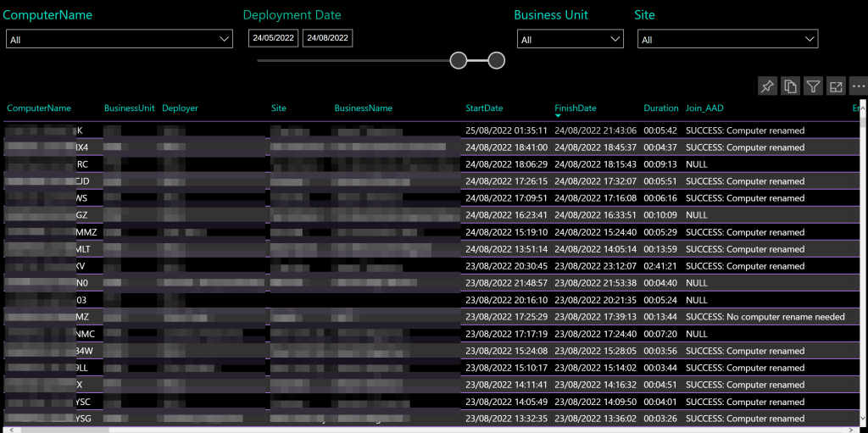Open more options ellipsis menu
This screenshot has height=433, width=868.
click(858, 86)
